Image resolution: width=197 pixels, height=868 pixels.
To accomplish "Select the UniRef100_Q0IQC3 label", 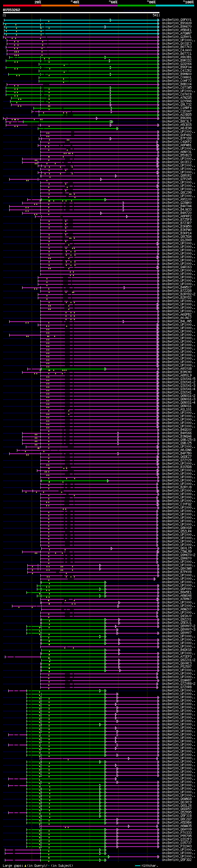I will (176, 43).
